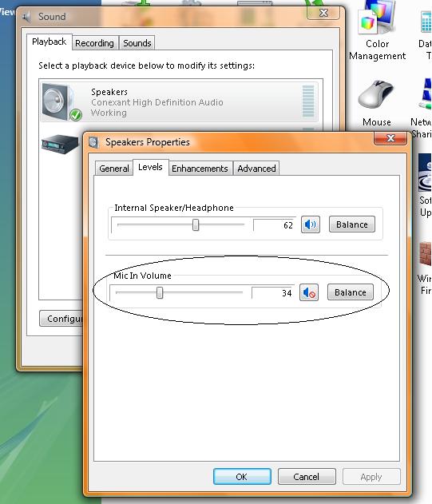Click the Internal Speaker volume value field showing 62
432x504 pixels.
274,224
